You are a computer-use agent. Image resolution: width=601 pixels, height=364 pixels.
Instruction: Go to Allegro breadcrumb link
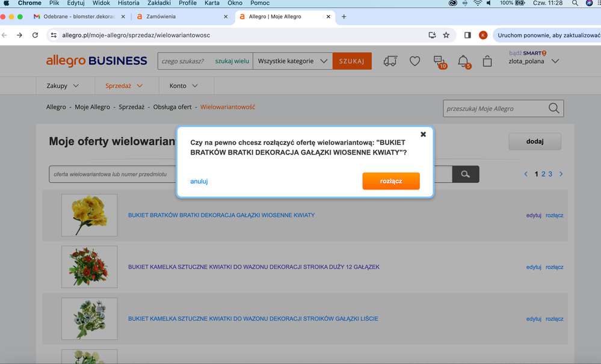(x=56, y=107)
